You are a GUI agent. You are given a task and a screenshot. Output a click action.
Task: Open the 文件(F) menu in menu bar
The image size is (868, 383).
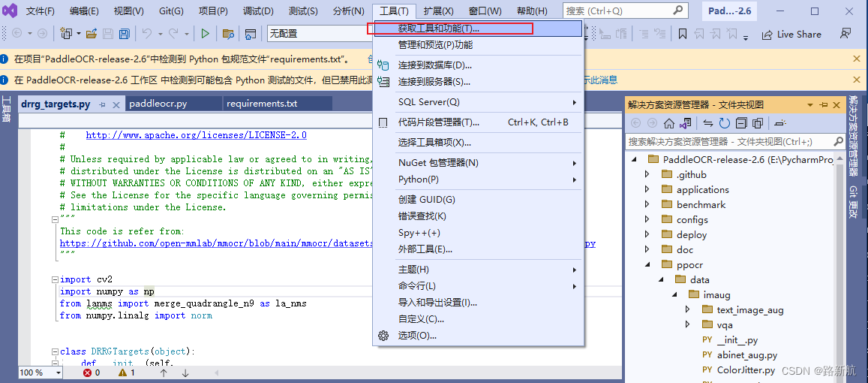[x=41, y=11]
